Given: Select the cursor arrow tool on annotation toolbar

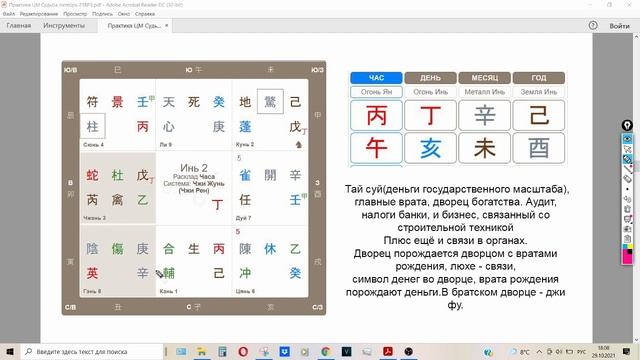Looking at the screenshot, I should pyautogui.click(x=627, y=149).
